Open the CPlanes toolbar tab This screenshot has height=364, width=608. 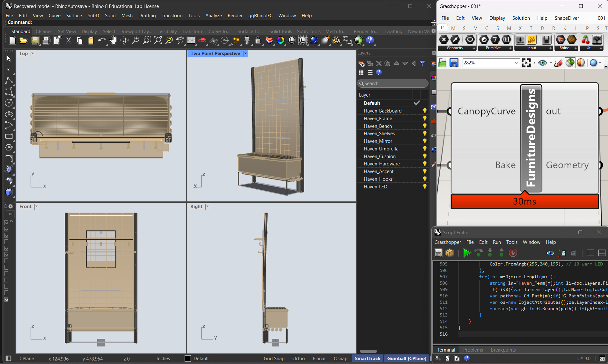click(44, 31)
